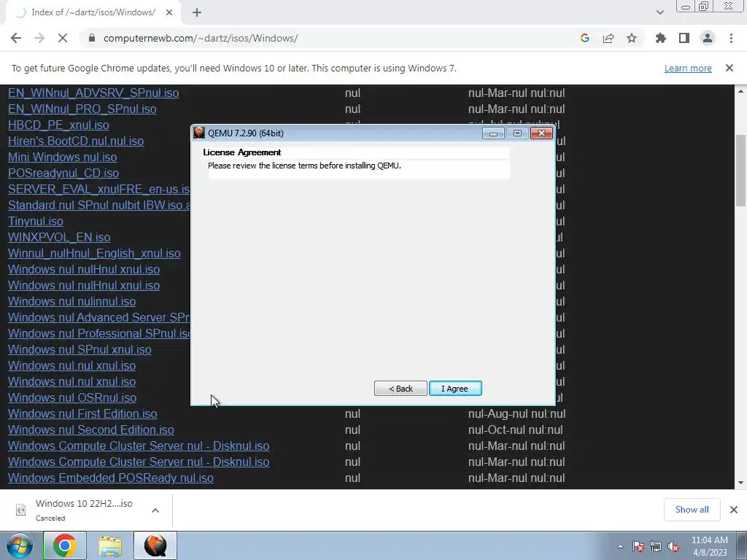Close the downloads bar
The image size is (747, 560).
pos(734,510)
